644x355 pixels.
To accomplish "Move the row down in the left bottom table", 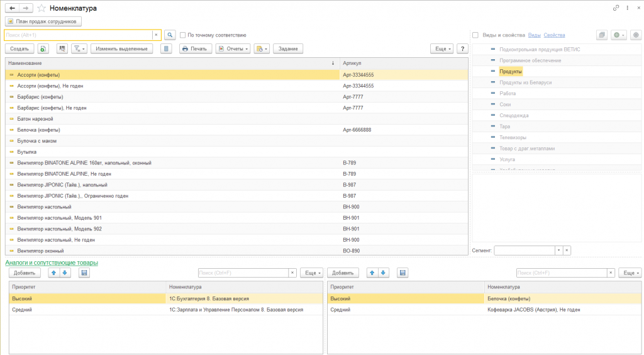I will click(x=65, y=273).
